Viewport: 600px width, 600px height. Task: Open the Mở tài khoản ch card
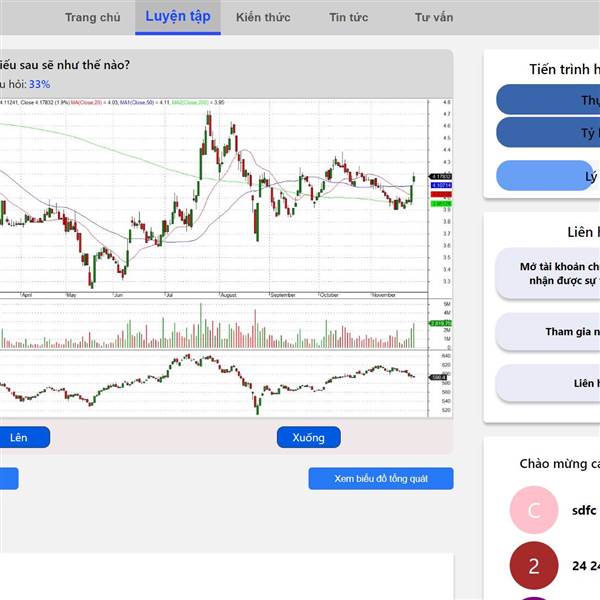point(548,273)
